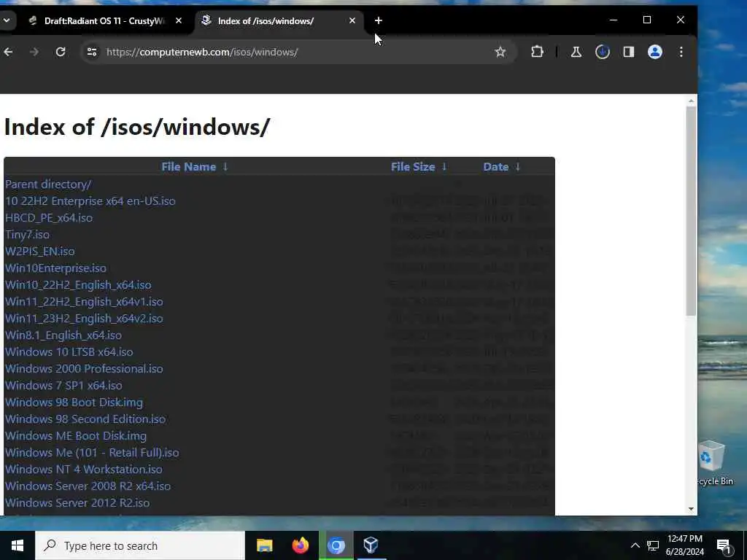Sort descending using File Size arrow

444,167
